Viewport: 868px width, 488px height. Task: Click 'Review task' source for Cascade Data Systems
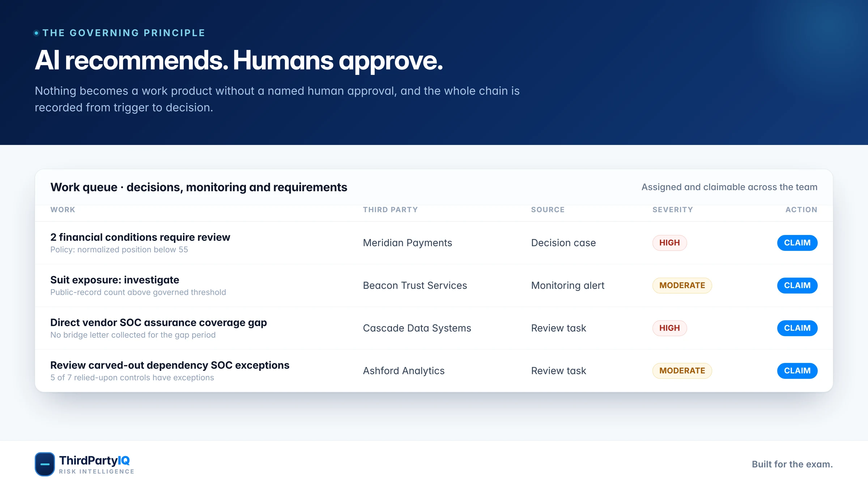559,328
